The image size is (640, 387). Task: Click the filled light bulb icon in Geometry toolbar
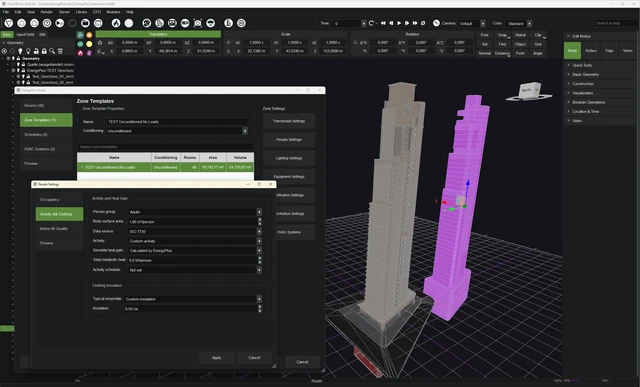pyautogui.click(x=20, y=51)
